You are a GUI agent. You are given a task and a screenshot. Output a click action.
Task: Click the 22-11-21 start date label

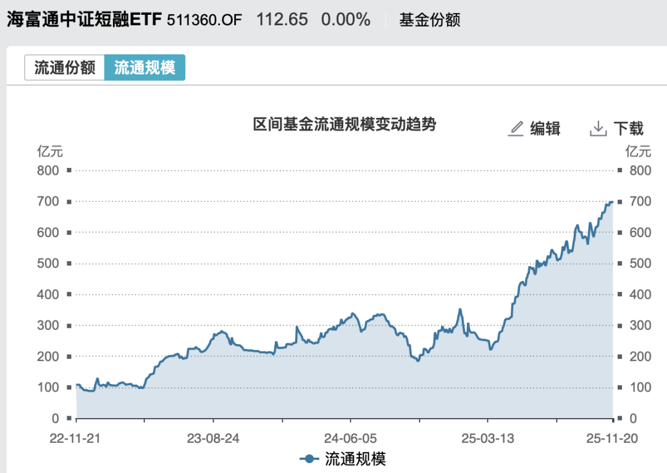point(76,437)
